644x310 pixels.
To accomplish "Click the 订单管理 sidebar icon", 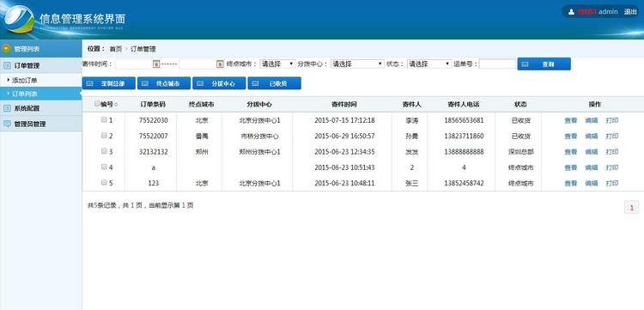I will click(x=7, y=65).
